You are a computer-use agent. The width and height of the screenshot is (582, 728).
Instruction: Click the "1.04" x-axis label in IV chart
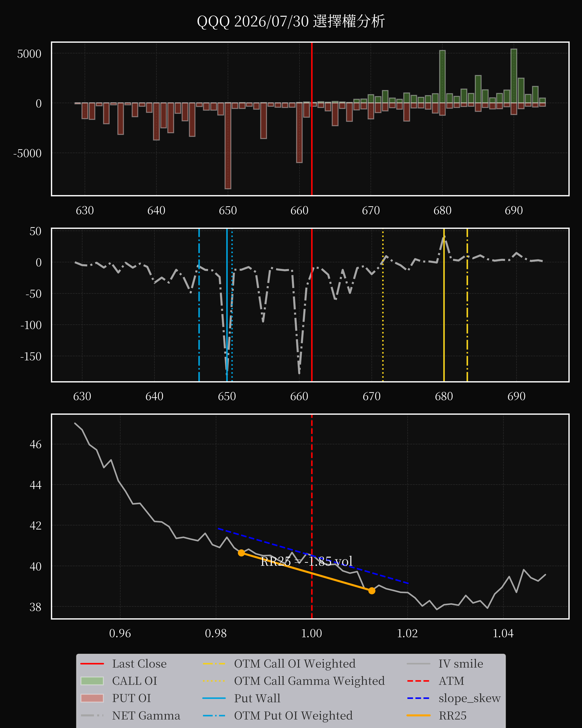pyautogui.click(x=503, y=633)
